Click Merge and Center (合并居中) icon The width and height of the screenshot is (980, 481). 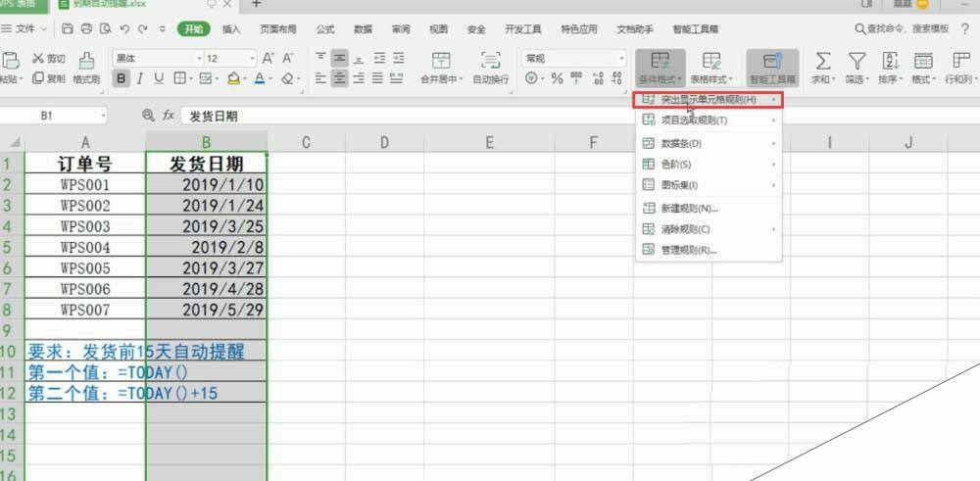441,61
